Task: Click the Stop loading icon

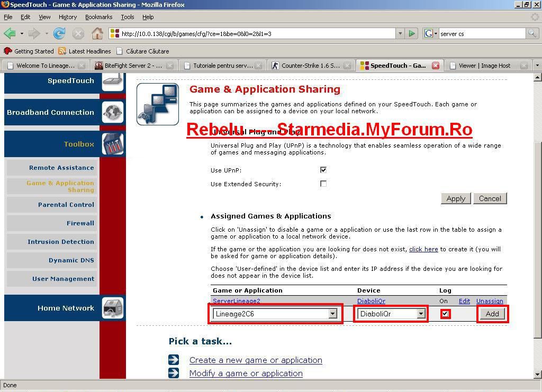Action: tap(78, 33)
